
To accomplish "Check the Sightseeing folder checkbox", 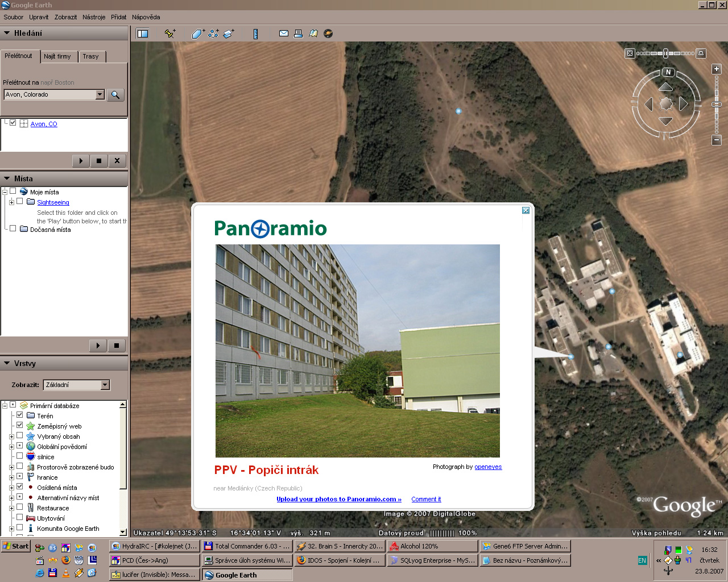I will point(20,201).
